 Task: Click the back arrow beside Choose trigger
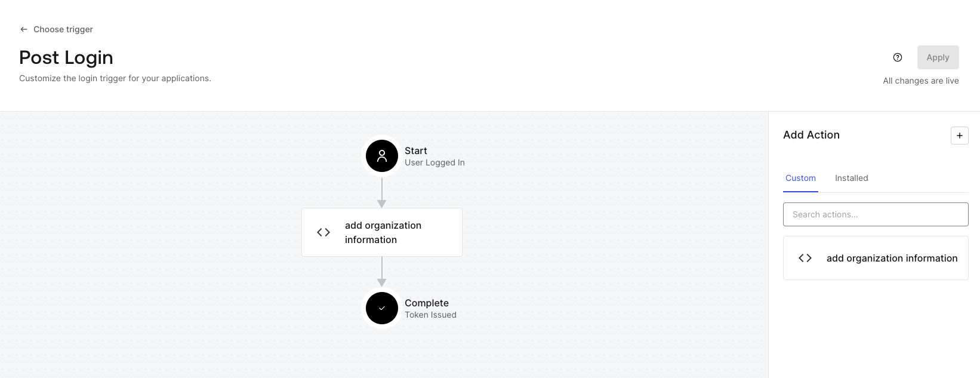(x=23, y=29)
